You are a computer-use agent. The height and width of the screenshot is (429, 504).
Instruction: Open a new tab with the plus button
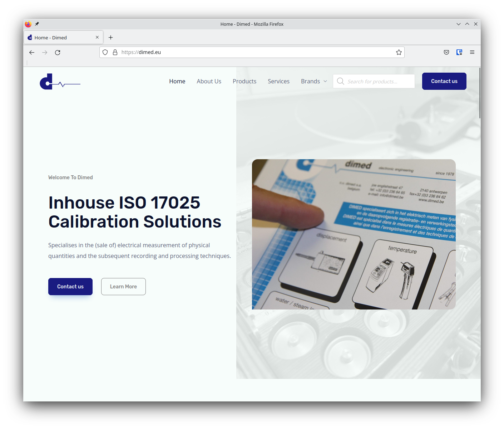tap(111, 38)
